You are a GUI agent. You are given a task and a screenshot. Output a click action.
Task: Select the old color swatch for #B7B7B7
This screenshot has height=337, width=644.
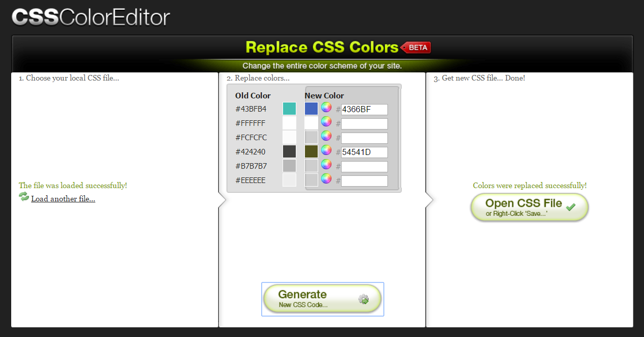289,166
